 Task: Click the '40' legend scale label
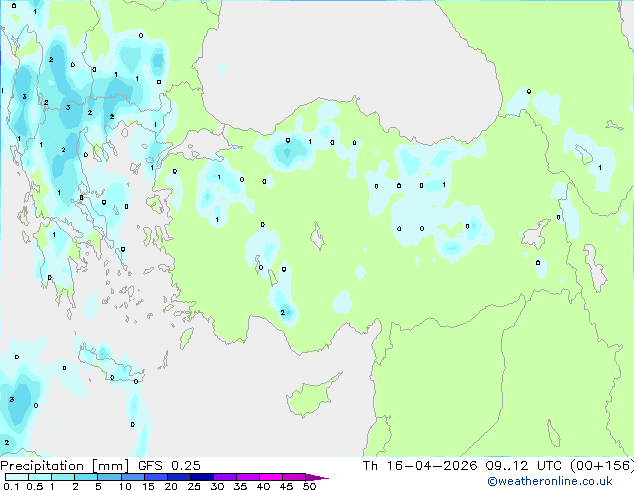(x=263, y=486)
